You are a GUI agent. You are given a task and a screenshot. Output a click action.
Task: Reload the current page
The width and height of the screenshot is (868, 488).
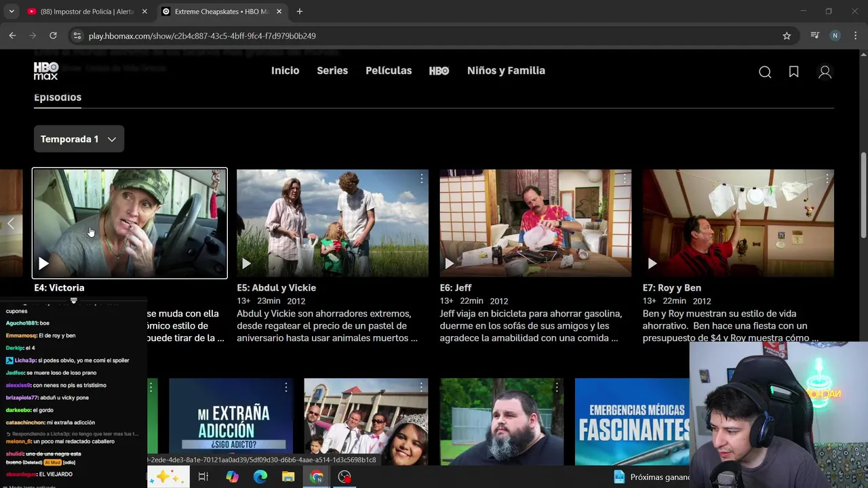53,36
